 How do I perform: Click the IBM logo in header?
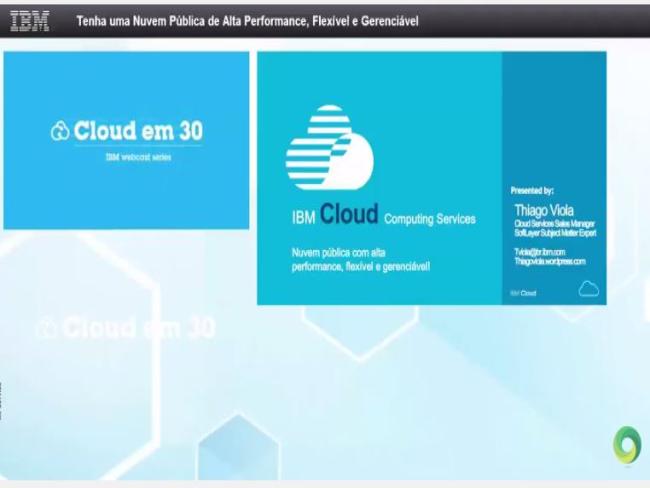tap(30, 21)
